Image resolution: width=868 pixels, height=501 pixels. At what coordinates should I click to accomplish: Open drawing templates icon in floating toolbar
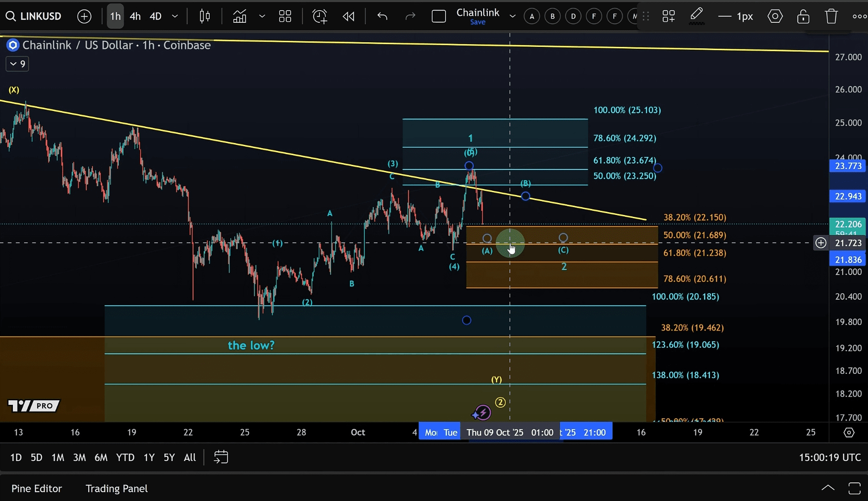tap(669, 16)
